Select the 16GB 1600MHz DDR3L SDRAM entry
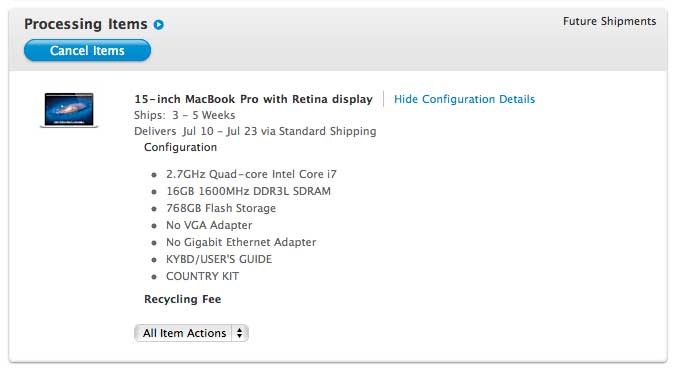676x373 pixels. click(248, 191)
